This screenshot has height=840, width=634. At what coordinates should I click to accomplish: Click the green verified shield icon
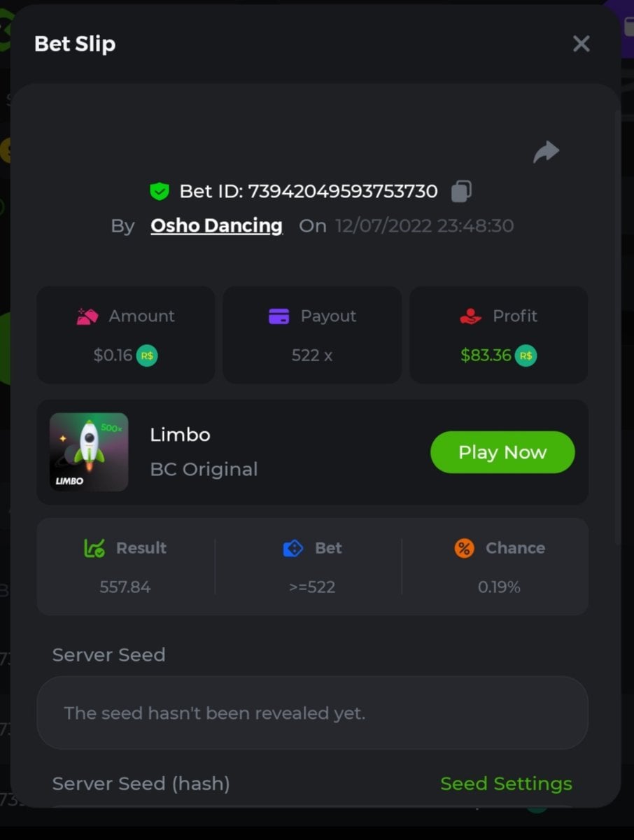coord(160,191)
